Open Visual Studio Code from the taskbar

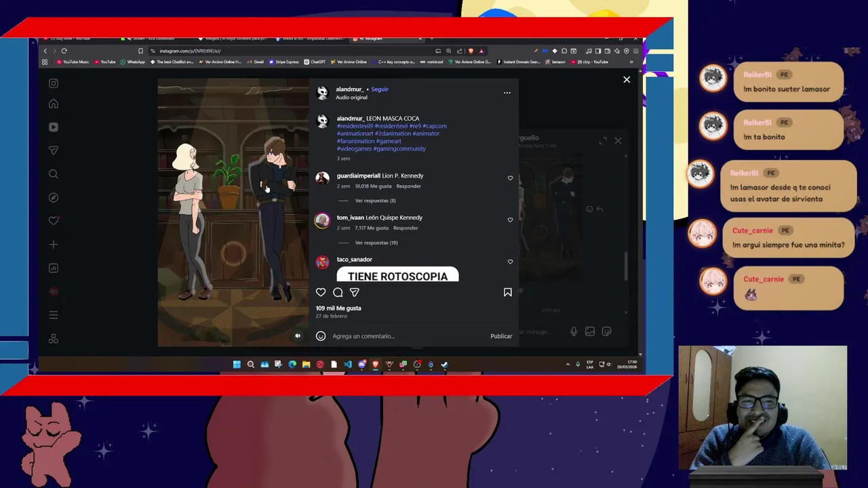(347, 365)
